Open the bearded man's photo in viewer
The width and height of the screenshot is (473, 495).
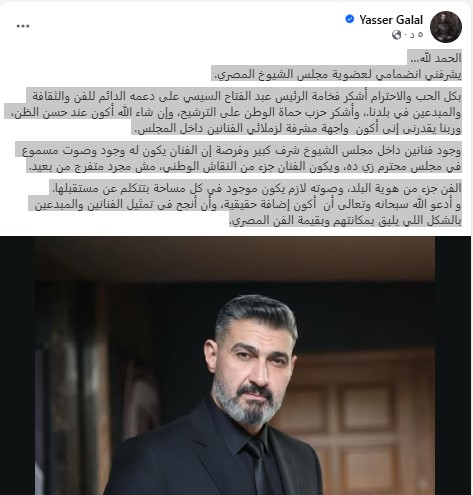point(235,366)
